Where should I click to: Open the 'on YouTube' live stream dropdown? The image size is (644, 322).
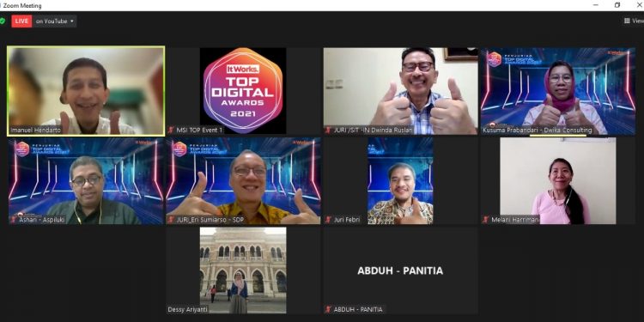[54, 21]
